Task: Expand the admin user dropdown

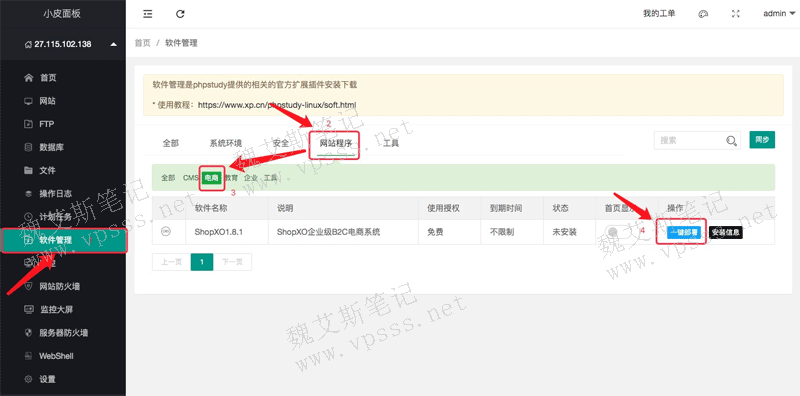Action: tap(779, 14)
